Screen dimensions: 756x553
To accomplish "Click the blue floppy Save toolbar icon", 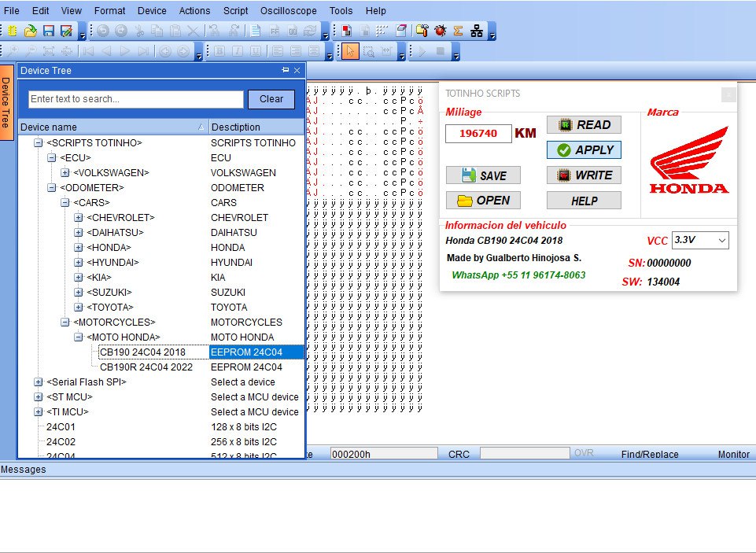I will 49,31.
